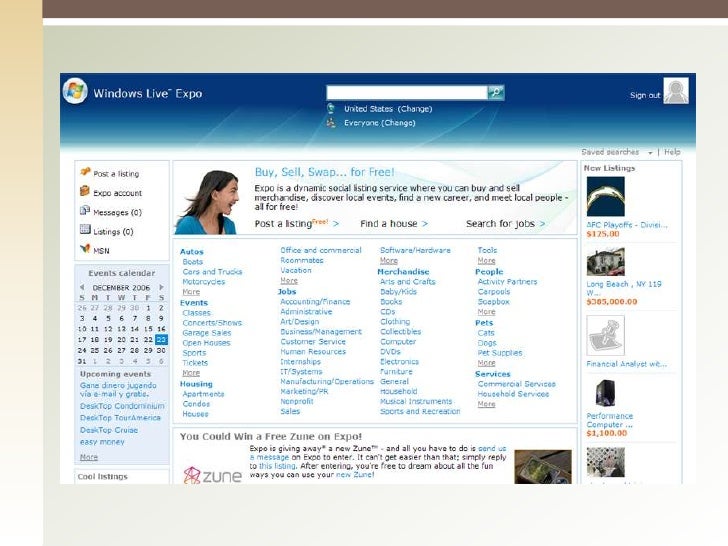Click the globe icon beside United States
Screen dimensions: 728x546
pos(331,109)
